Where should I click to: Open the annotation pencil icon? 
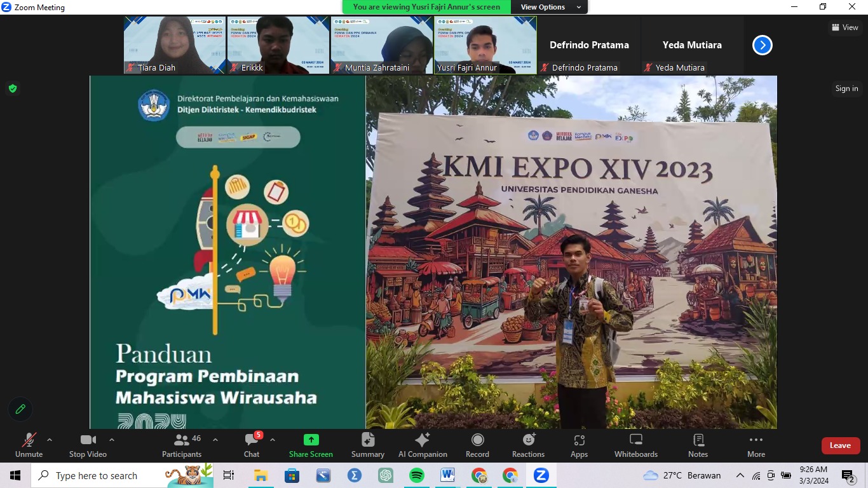pos(20,409)
